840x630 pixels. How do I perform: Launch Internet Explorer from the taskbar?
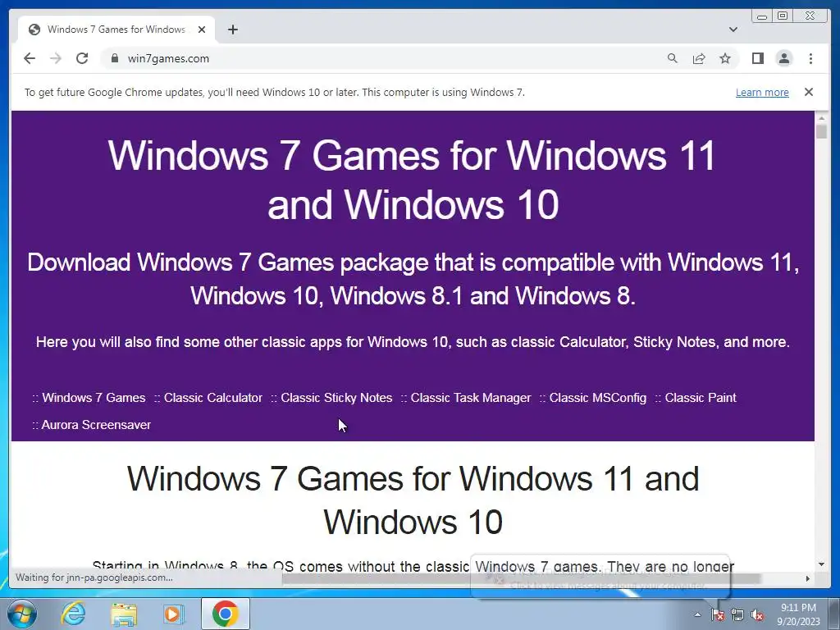pos(73,614)
